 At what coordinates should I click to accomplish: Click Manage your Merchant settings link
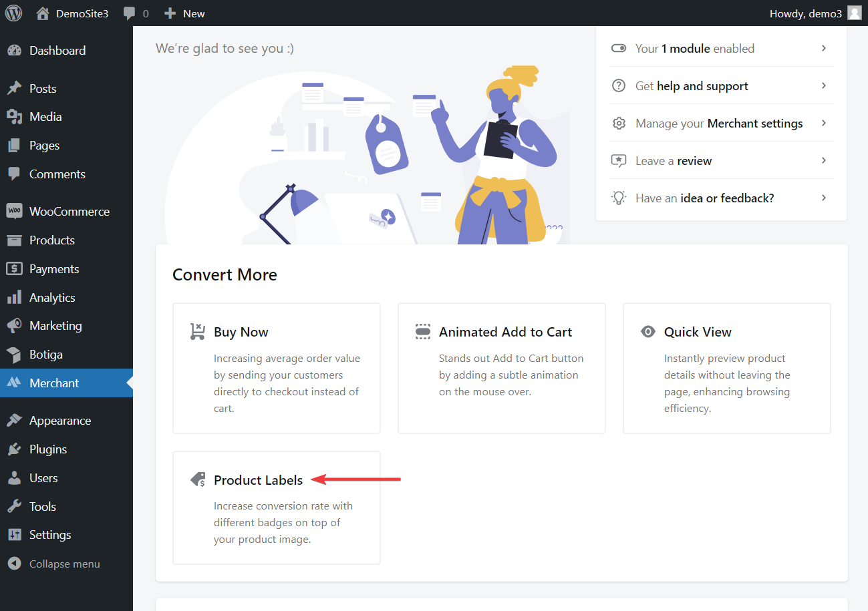719,124
